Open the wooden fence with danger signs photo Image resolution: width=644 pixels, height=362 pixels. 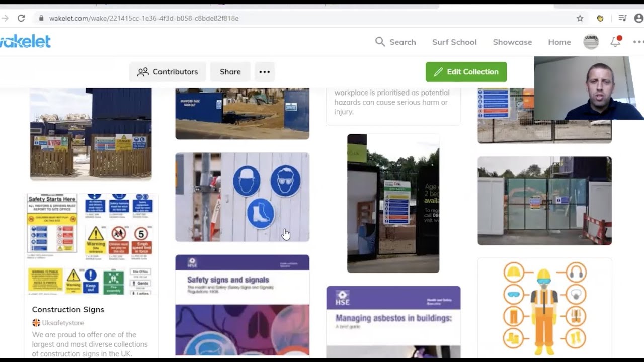point(91,134)
